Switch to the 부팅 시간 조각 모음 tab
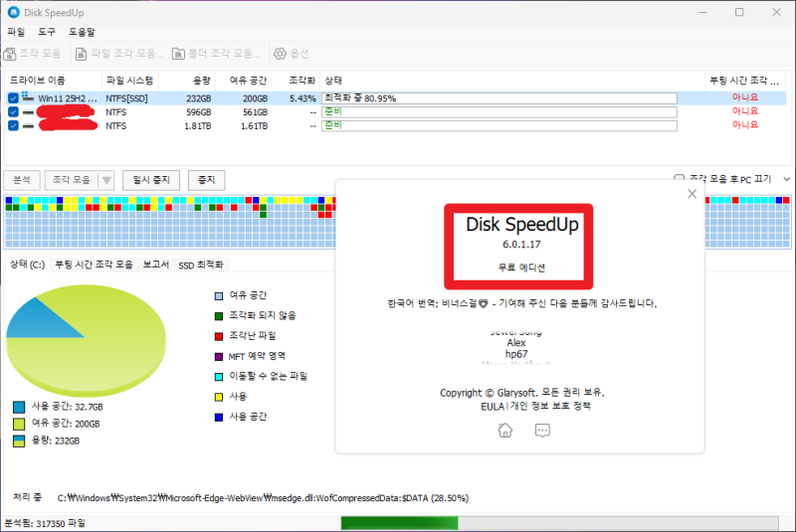796x532 pixels. (x=94, y=265)
